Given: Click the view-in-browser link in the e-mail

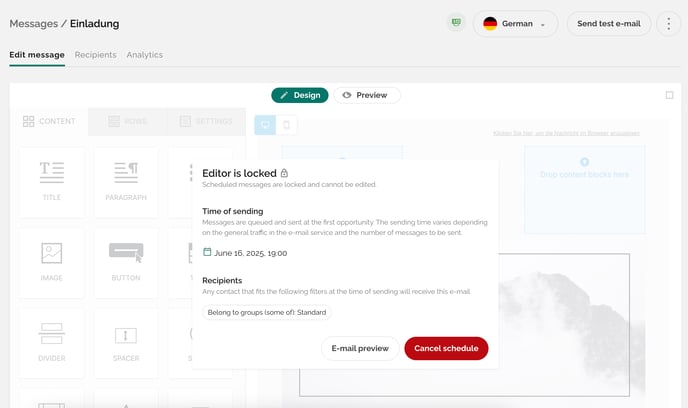Looking at the screenshot, I should (566, 133).
